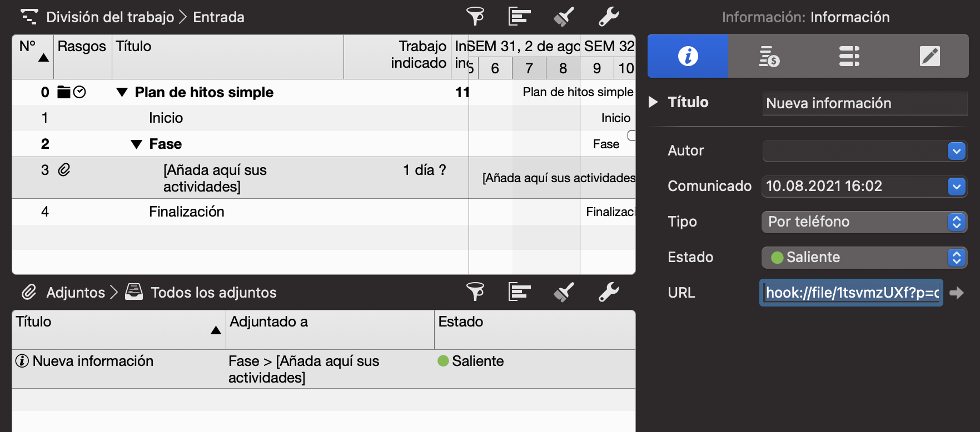Open the Tipo popup showing Por teléfono
This screenshot has height=432, width=980.
point(864,222)
